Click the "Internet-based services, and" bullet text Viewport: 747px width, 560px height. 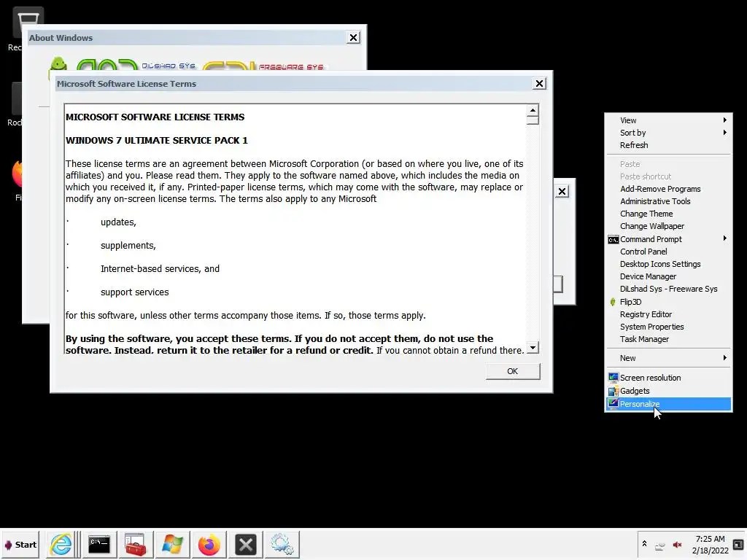[160, 269]
